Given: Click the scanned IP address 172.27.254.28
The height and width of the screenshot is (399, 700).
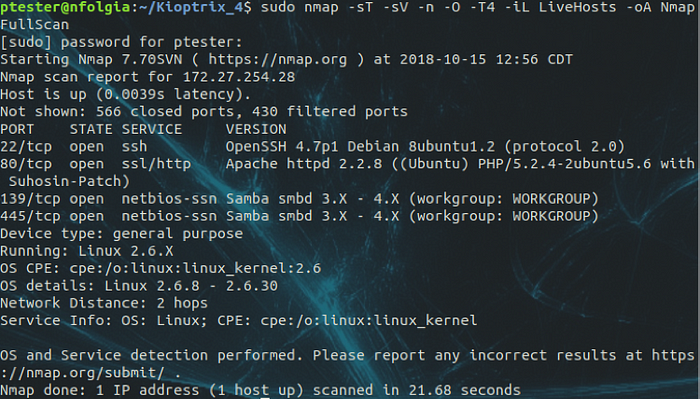Looking at the screenshot, I should tap(239, 77).
